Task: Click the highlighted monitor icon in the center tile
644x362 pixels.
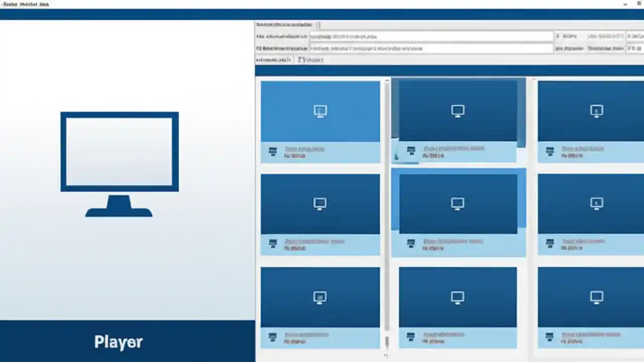Action: 458,203
